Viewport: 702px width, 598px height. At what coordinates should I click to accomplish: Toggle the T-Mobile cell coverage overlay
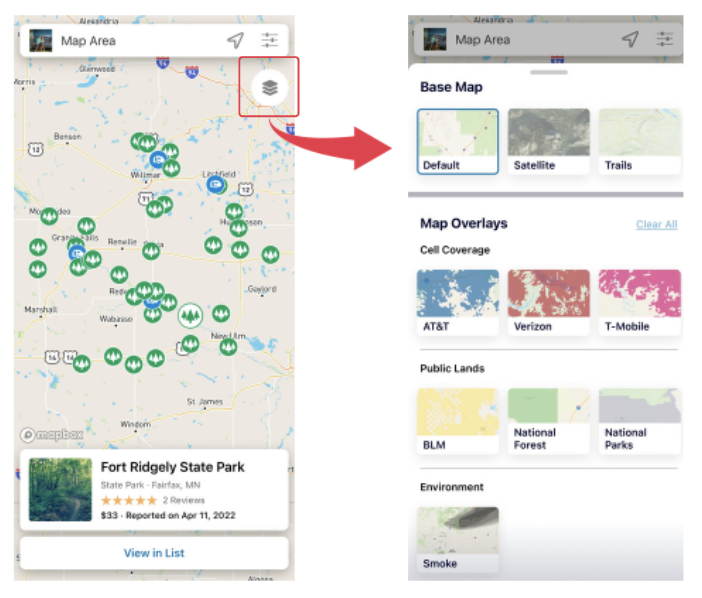[640, 303]
